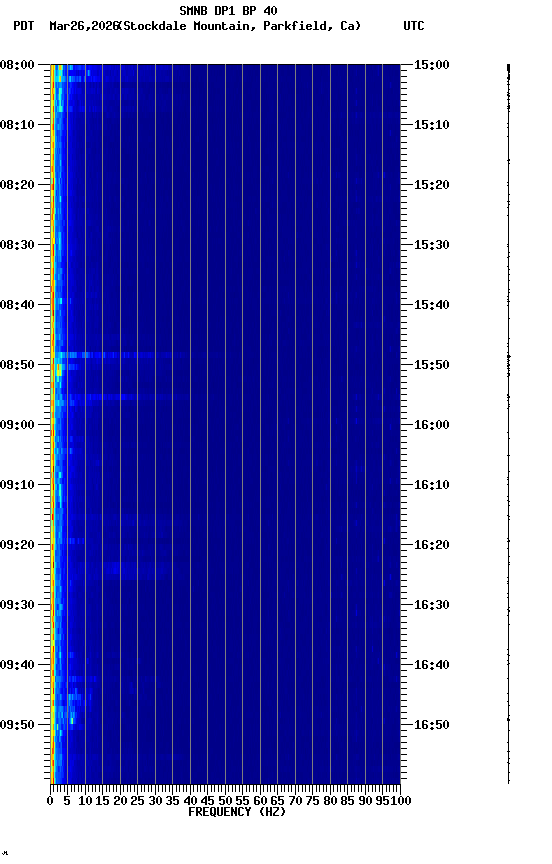The width and height of the screenshot is (552, 864).
Task: Click the 08:40 PDT time label
Action: (x=17, y=305)
